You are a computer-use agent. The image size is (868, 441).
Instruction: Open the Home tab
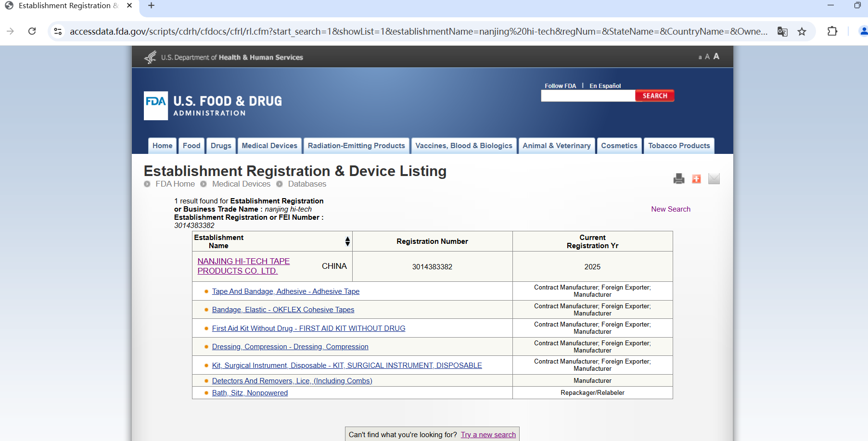click(x=163, y=146)
